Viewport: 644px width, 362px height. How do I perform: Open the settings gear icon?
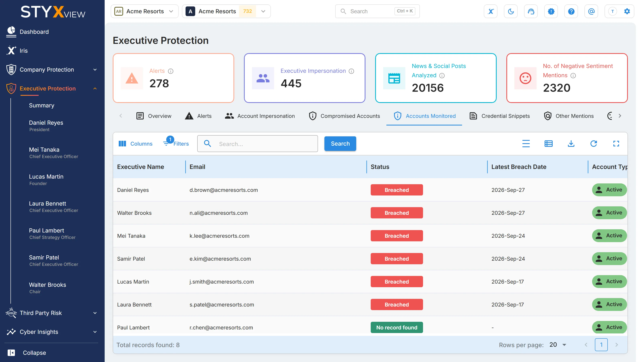(x=627, y=11)
